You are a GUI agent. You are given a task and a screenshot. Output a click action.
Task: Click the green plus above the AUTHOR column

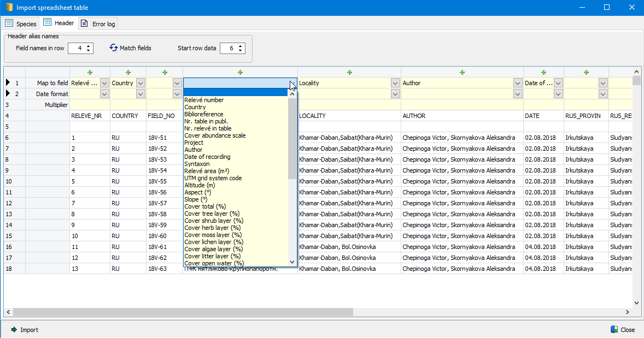coord(462,72)
